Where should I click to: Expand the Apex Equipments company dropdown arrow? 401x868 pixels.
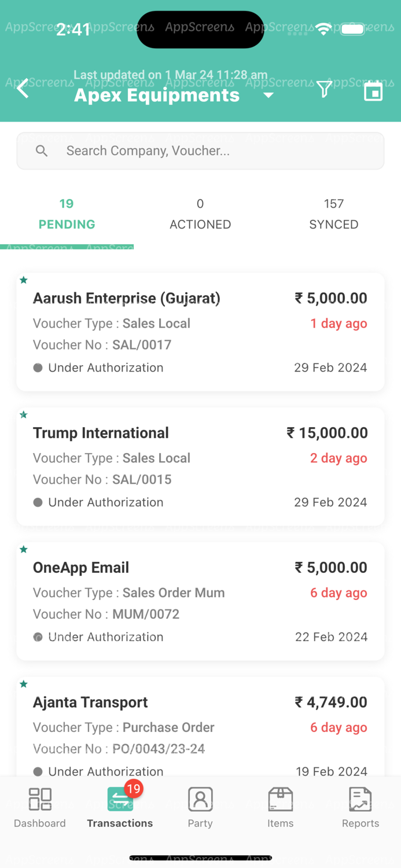click(x=268, y=95)
